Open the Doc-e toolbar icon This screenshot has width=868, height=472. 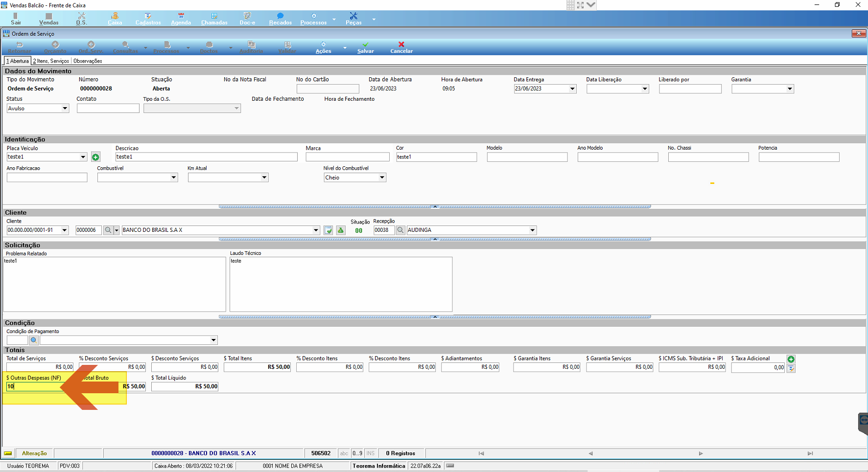247,19
